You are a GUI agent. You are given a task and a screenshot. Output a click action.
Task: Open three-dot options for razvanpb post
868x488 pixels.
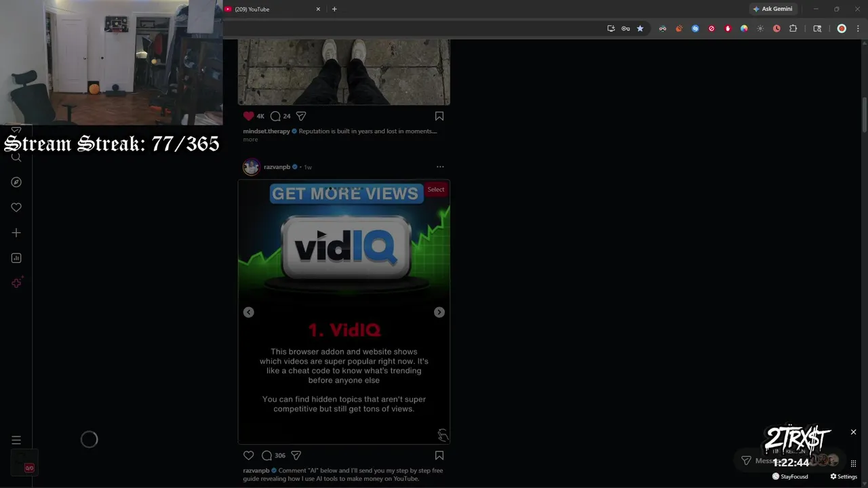click(440, 167)
